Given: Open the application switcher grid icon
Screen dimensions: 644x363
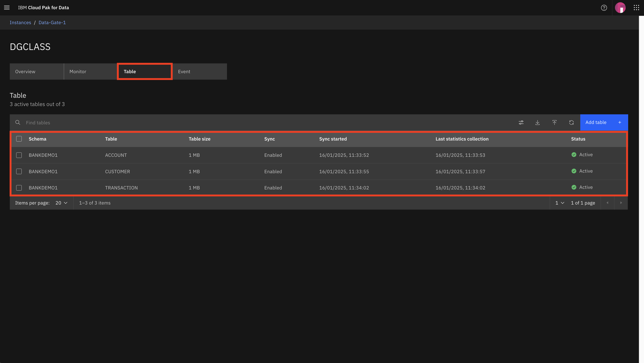Looking at the screenshot, I should (x=636, y=8).
